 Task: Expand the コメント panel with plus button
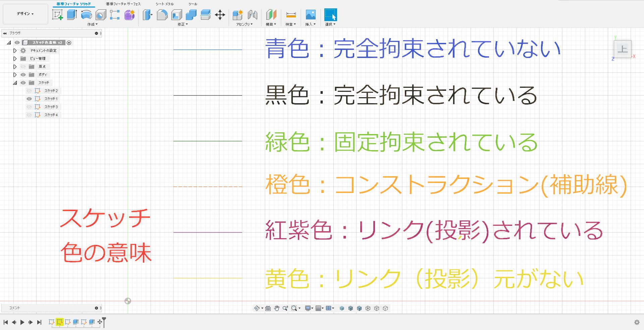tap(97, 308)
